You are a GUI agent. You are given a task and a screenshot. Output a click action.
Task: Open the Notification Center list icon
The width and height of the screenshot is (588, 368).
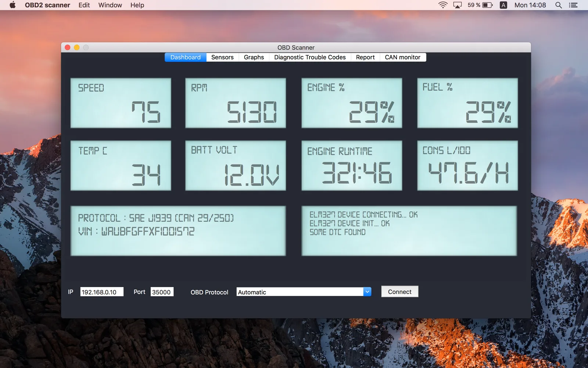(x=573, y=5)
